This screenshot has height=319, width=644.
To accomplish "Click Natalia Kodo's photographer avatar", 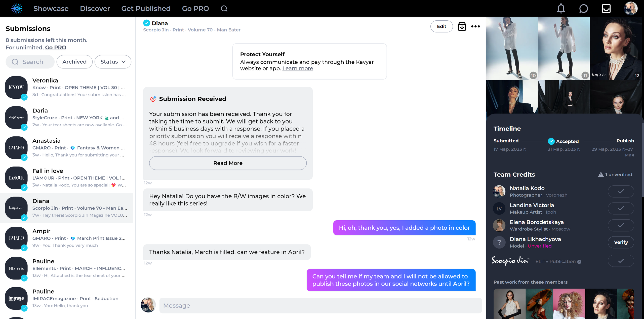I will [499, 191].
